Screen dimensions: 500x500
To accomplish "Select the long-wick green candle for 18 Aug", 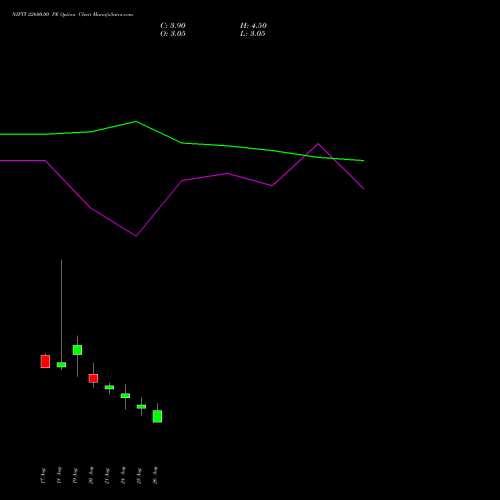I will (x=61, y=365).
